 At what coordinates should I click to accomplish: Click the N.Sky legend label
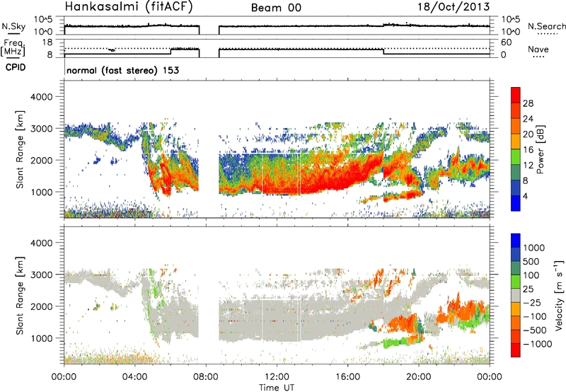tap(13, 26)
